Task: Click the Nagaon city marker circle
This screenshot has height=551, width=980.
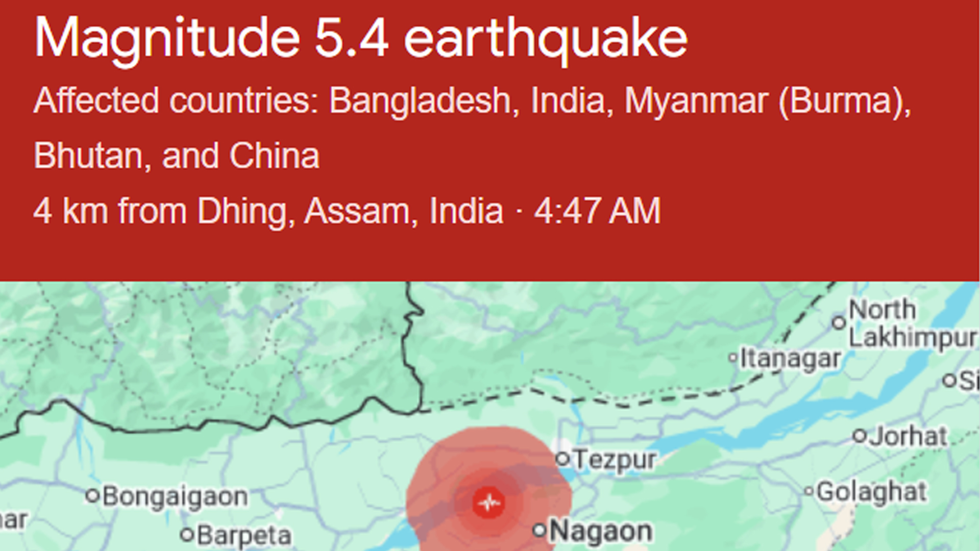Action: pyautogui.click(x=540, y=530)
